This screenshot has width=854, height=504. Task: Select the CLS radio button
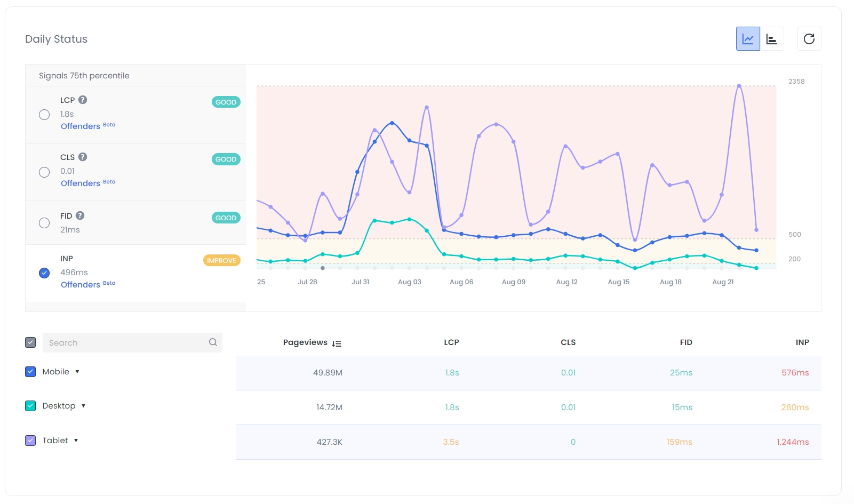44,172
